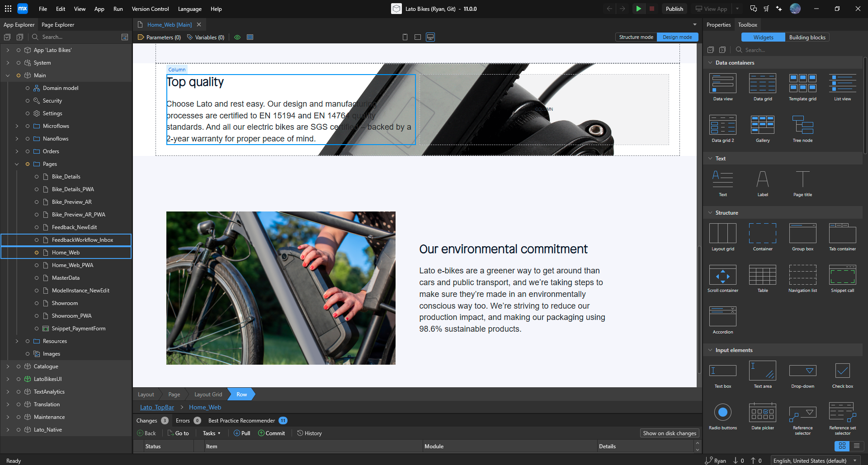868x465 pixels.
Task: Open the Tasks dropdown
Action: [x=211, y=433]
